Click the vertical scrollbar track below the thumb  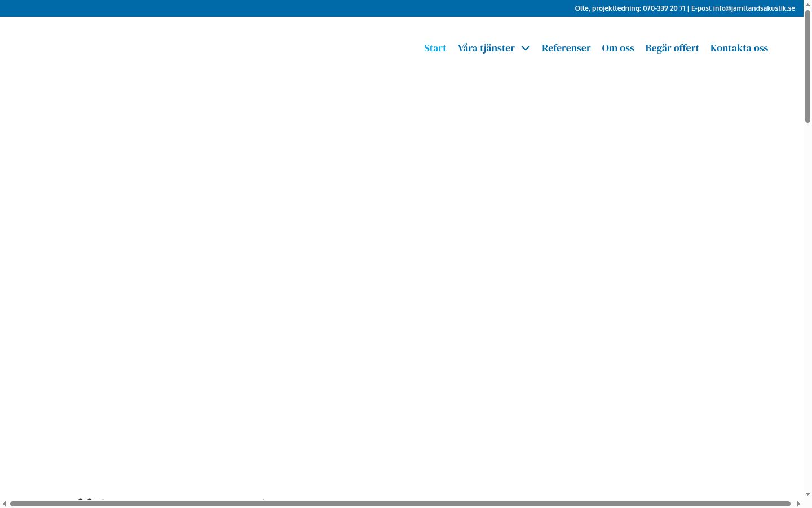tap(807, 305)
